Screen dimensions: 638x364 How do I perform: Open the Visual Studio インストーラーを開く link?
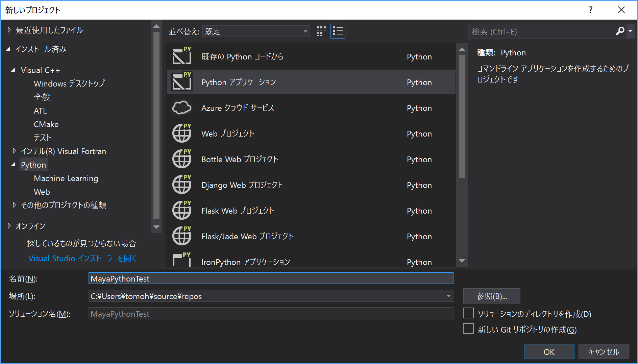tap(83, 258)
